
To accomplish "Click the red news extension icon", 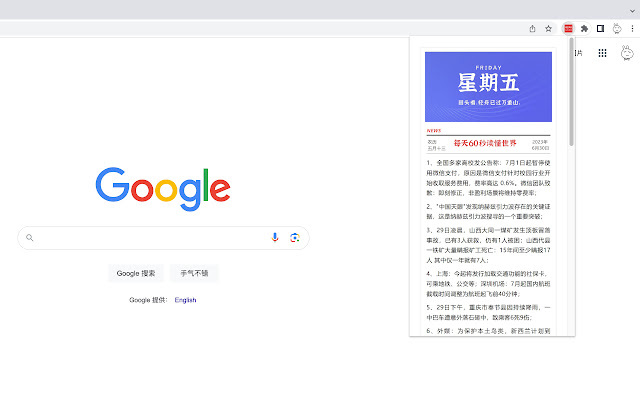I will (x=568, y=29).
